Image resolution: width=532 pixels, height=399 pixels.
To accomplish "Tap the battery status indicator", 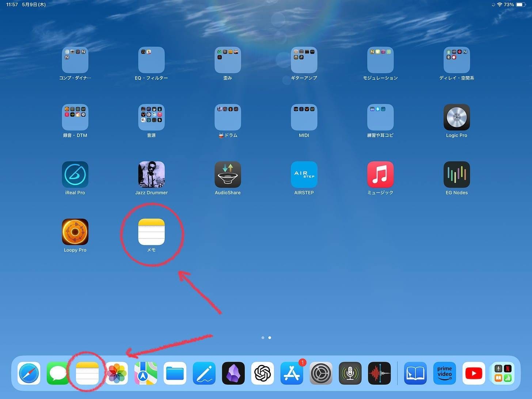I will pos(520,4).
